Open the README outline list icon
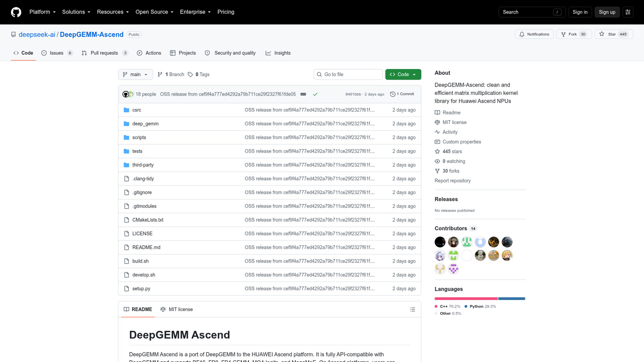This screenshot has height=362, width=644. (412, 309)
